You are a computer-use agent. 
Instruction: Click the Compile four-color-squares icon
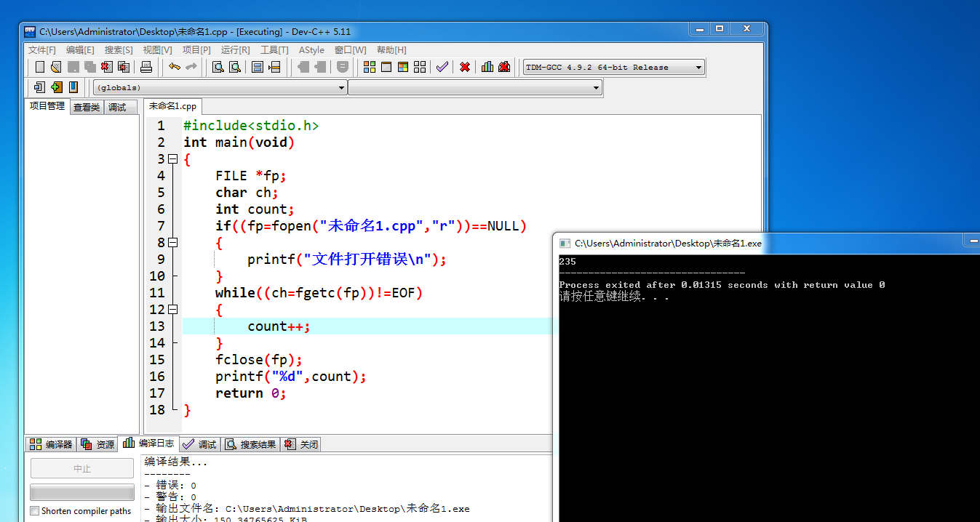pyautogui.click(x=370, y=67)
